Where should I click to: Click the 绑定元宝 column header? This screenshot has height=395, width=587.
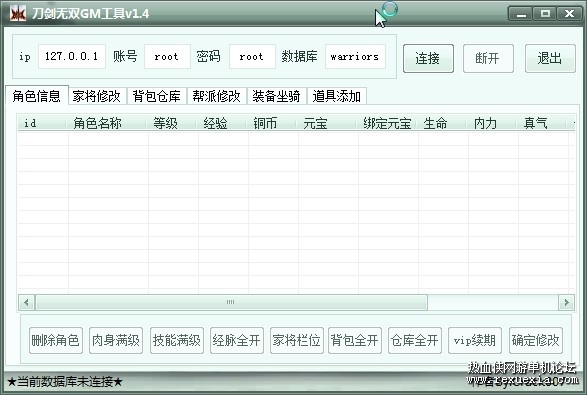click(388, 123)
